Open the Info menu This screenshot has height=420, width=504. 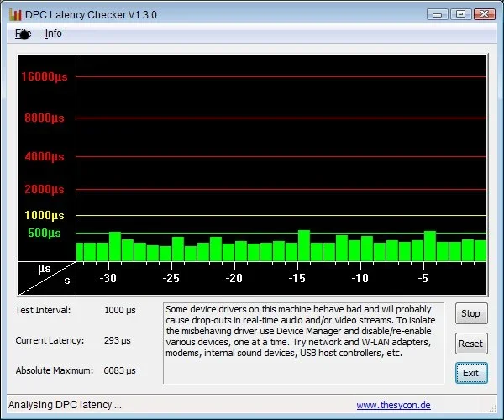(53, 34)
